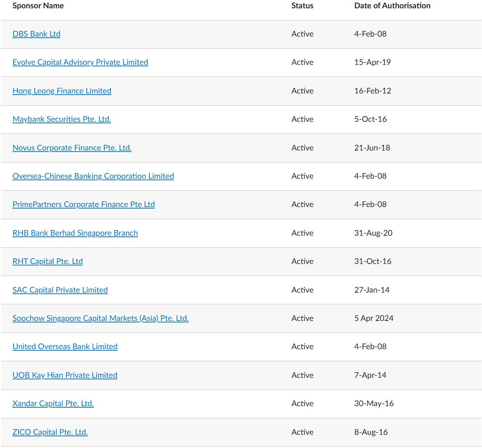Click the 5 Apr 2024 date cell

click(x=373, y=318)
